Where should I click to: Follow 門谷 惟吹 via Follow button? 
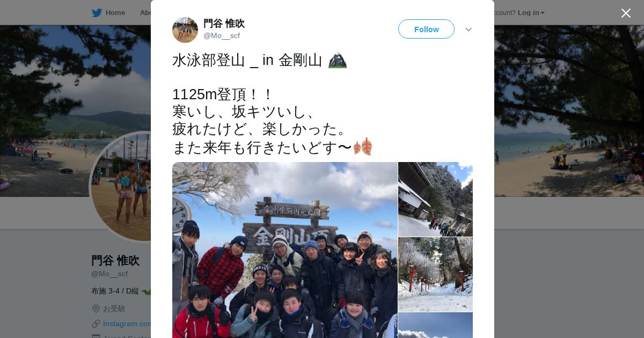click(426, 29)
